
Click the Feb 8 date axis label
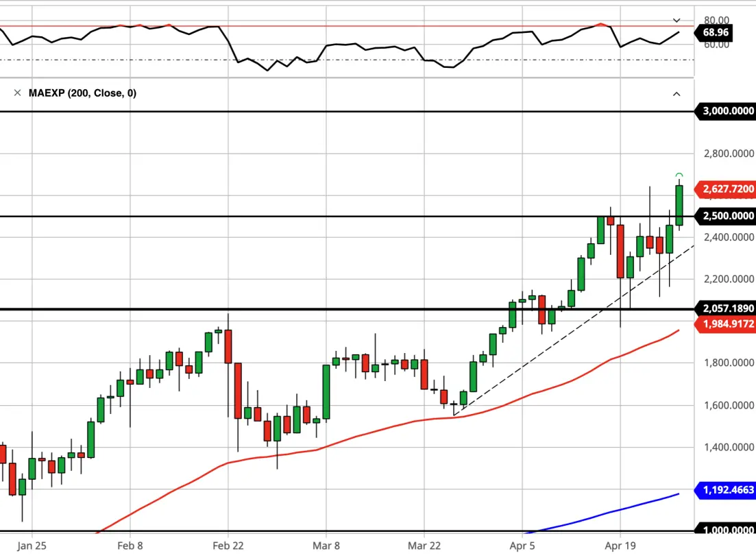click(130, 546)
